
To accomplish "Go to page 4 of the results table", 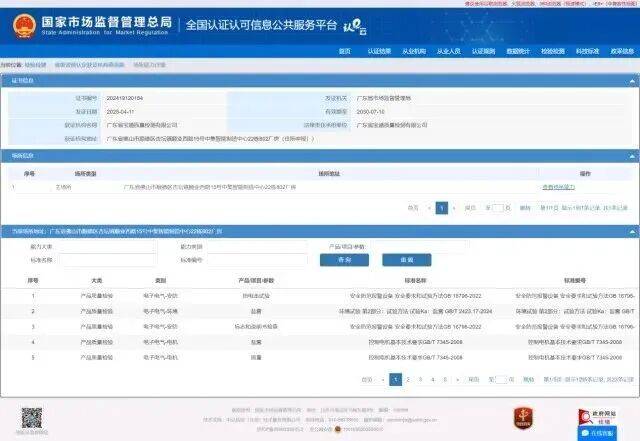I will click(433, 380).
